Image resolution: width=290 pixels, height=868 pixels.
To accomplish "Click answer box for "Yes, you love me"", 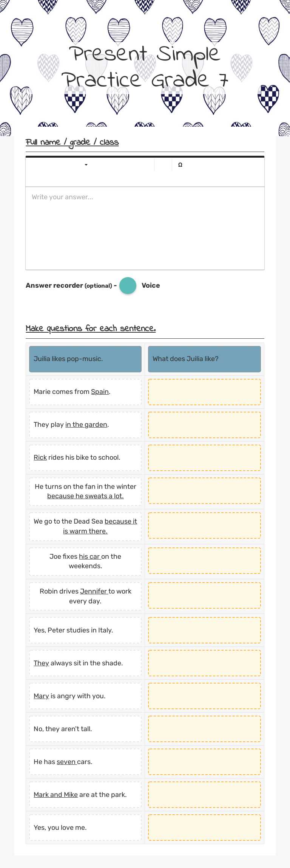I will 204,827.
